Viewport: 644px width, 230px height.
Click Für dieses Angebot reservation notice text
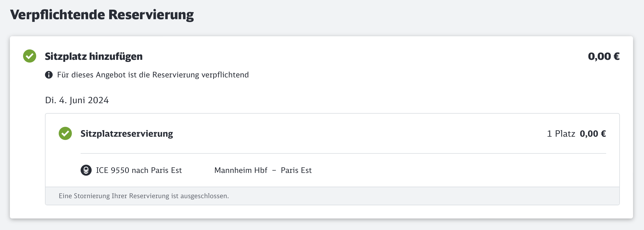coord(153,75)
